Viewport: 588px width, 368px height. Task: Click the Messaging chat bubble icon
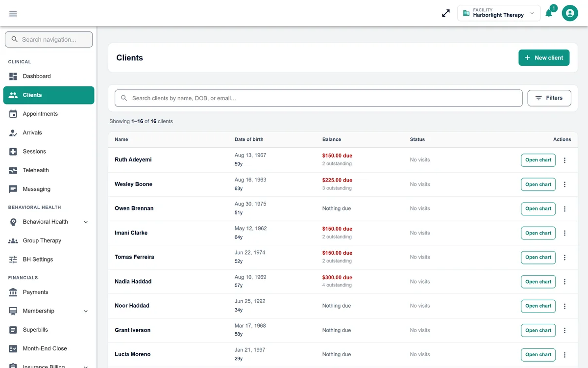pos(13,189)
